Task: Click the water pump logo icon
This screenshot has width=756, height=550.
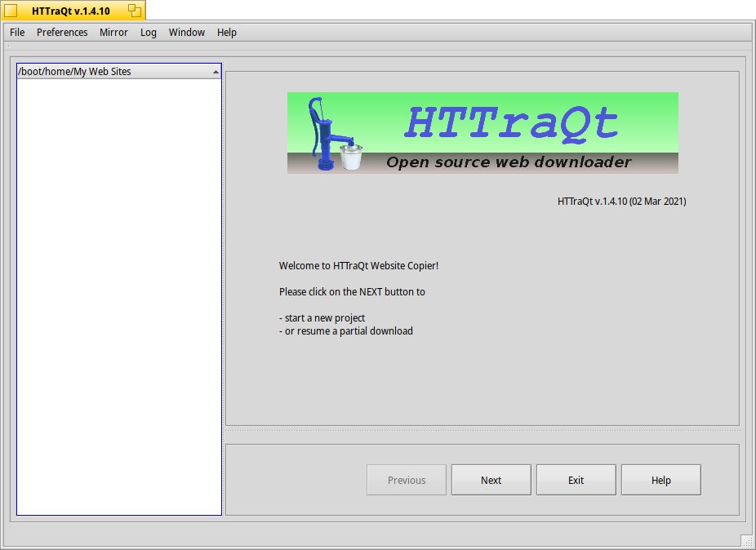Action: pyautogui.click(x=336, y=134)
